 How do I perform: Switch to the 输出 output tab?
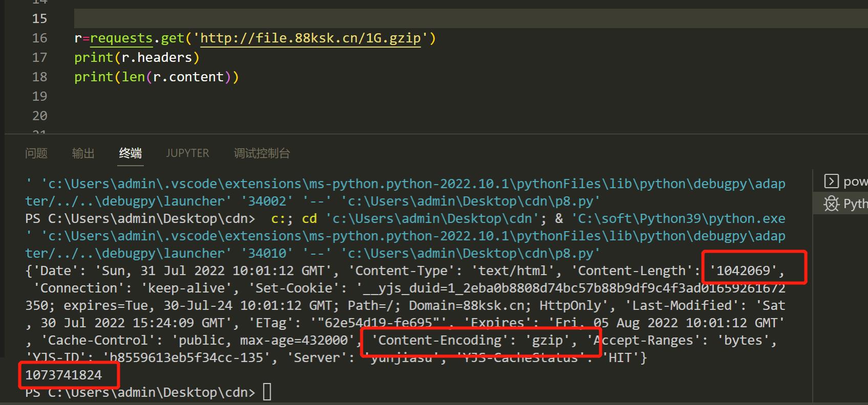pos(83,153)
